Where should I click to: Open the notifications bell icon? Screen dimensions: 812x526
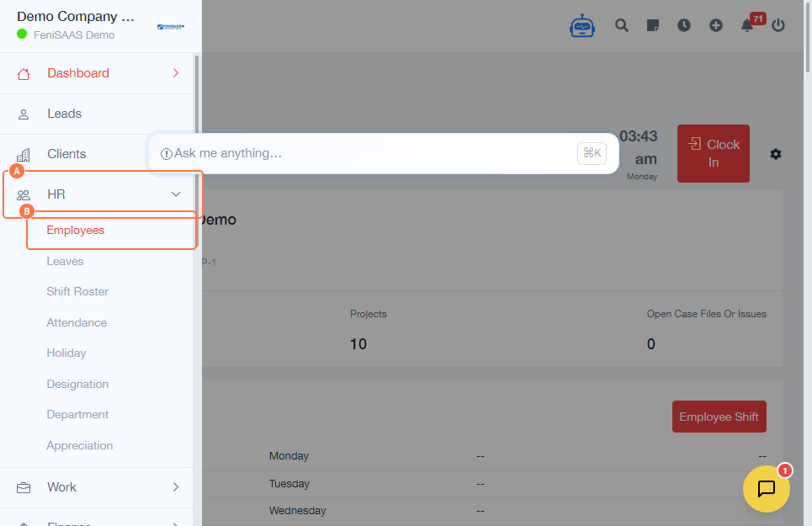pyautogui.click(x=747, y=25)
